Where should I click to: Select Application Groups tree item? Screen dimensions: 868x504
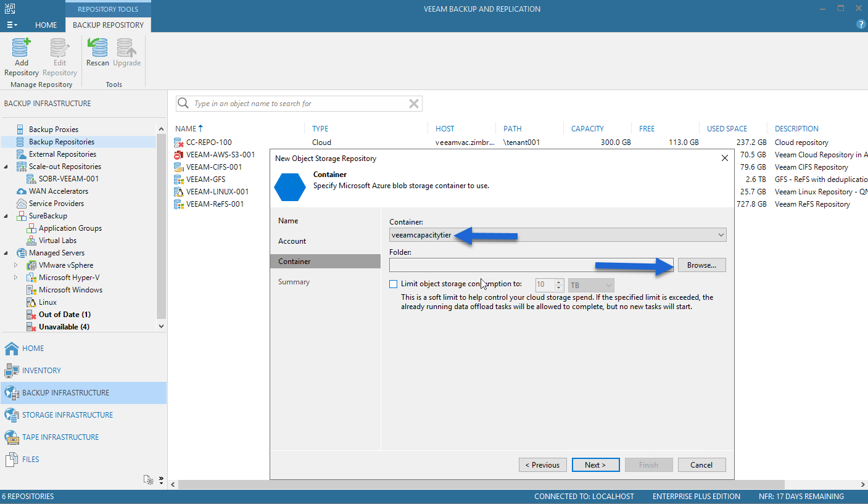pyautogui.click(x=70, y=228)
